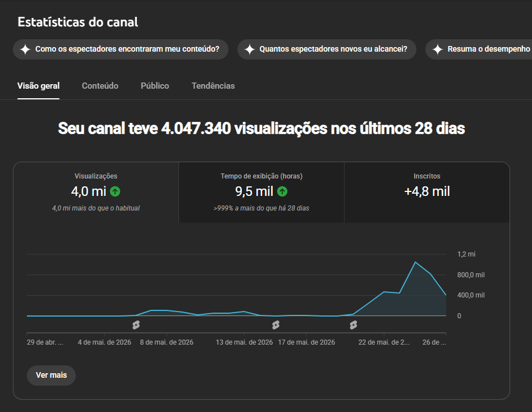The width and height of the screenshot is (532, 412).
Task: Click the '13 de mai. de 2026' date label
Action: coord(244,342)
